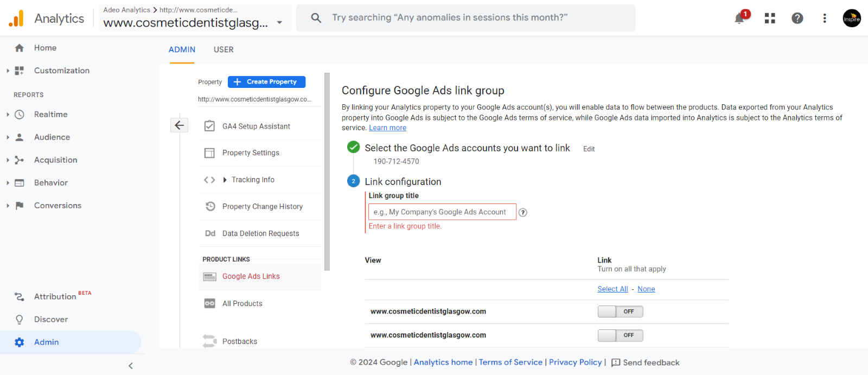Image resolution: width=868 pixels, height=375 pixels.
Task: Open the three-dot more options menu
Action: pyautogui.click(x=825, y=18)
